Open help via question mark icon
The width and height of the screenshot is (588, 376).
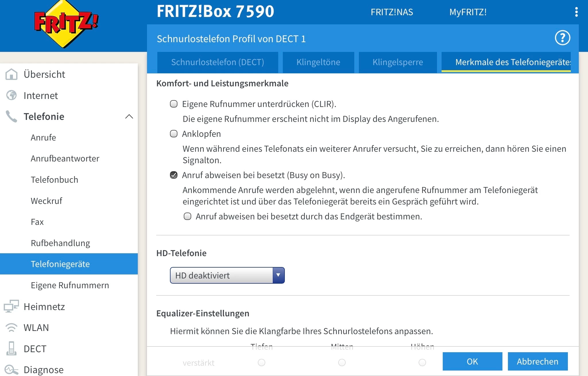(x=562, y=38)
